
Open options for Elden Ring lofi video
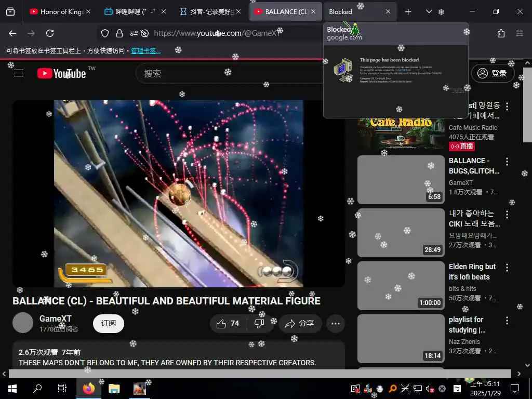(507, 268)
